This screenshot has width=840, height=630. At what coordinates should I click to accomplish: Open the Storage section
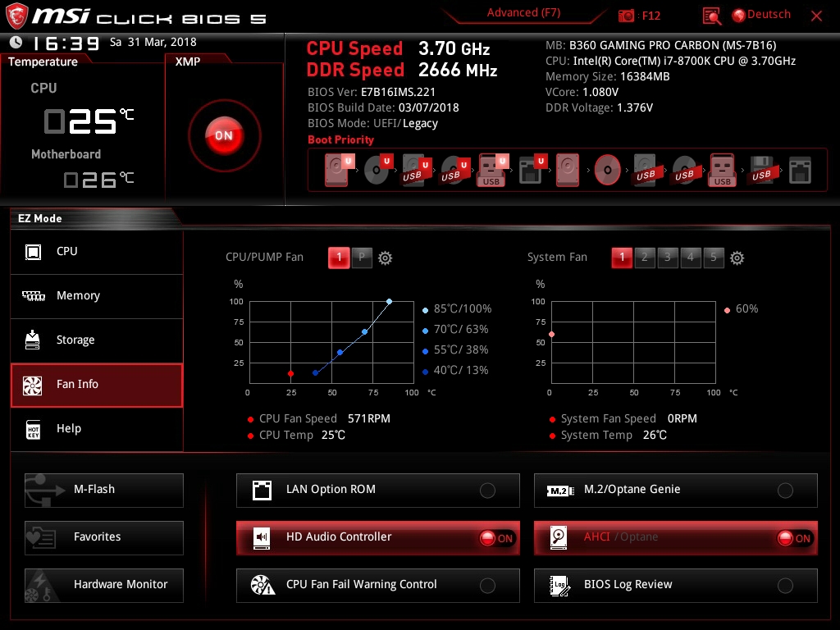coord(97,340)
